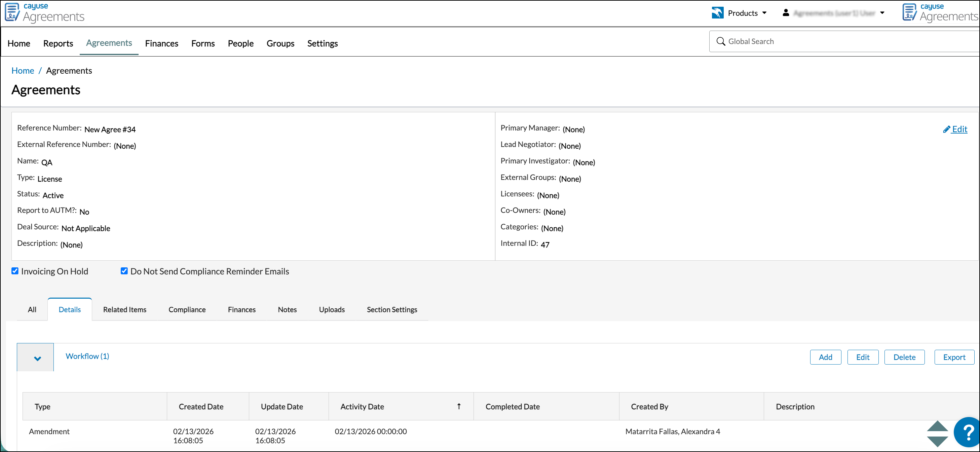Switch to the Notes tab
The width and height of the screenshot is (980, 452).
pyautogui.click(x=287, y=309)
